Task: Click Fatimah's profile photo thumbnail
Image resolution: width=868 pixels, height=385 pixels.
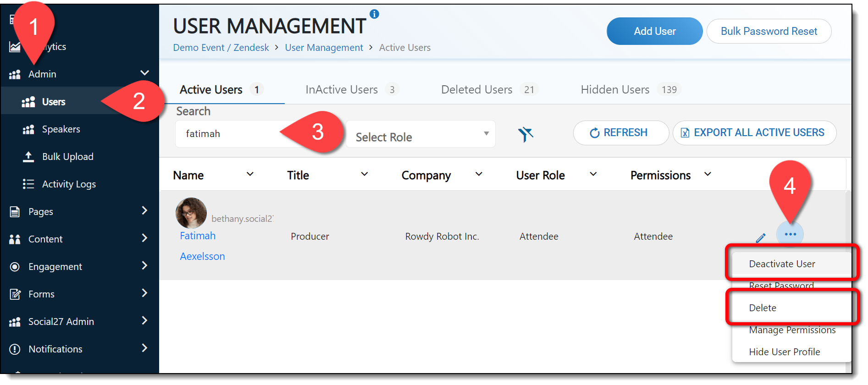Action: pos(191,213)
